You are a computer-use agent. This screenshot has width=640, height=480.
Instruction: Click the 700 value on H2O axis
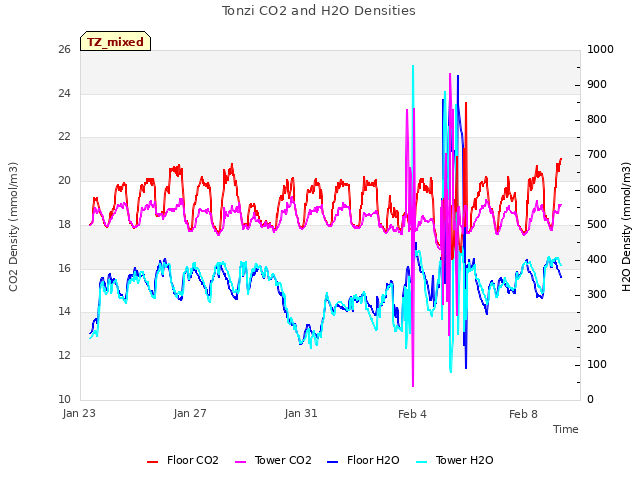pos(597,155)
